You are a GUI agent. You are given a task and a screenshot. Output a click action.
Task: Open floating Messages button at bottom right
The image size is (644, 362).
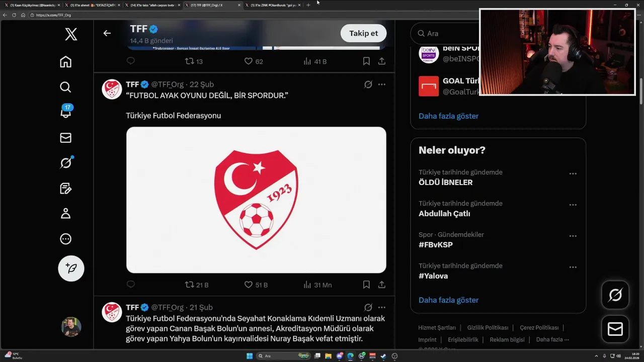(615, 329)
